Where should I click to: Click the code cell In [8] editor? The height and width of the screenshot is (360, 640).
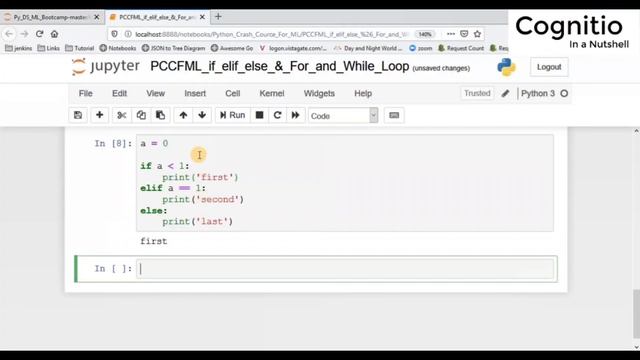coord(345,183)
